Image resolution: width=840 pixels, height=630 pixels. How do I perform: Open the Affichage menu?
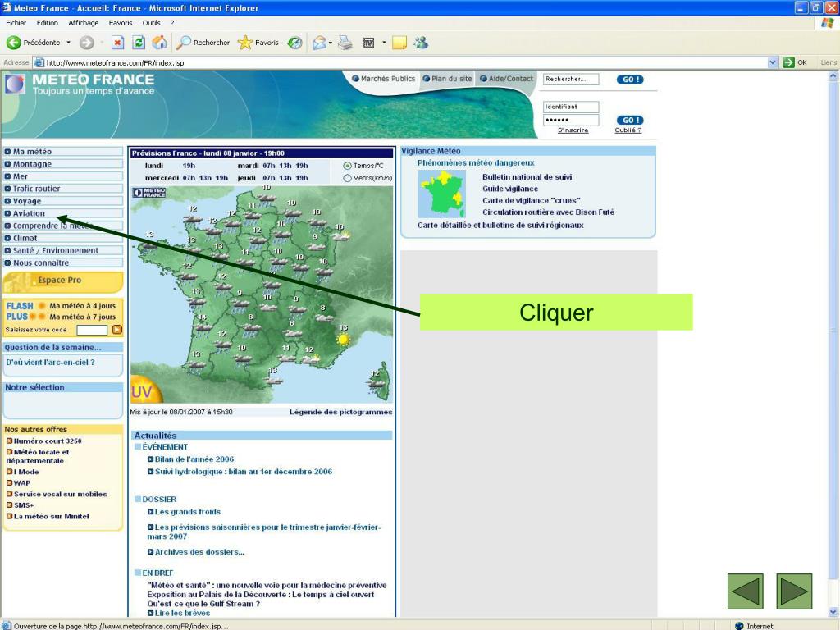coord(84,23)
